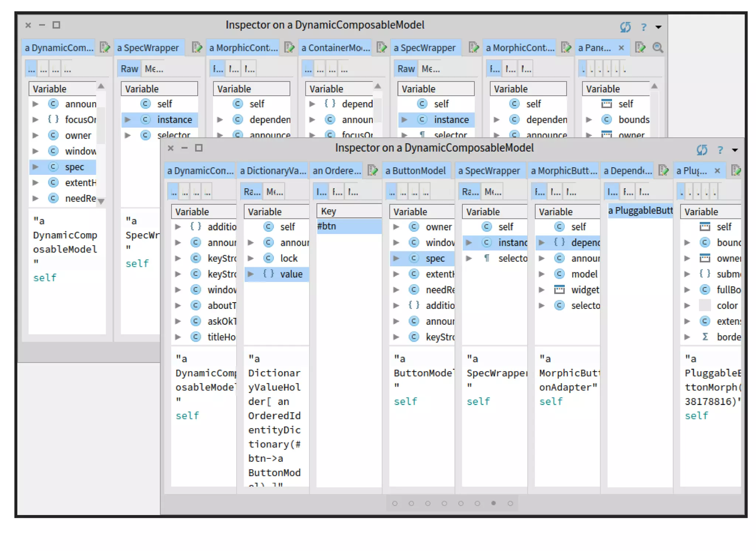Image resolution: width=756 pixels, height=551 pixels.
Task: Click browse icon beside 'a DynamicCom...' tab
Action: [105, 48]
